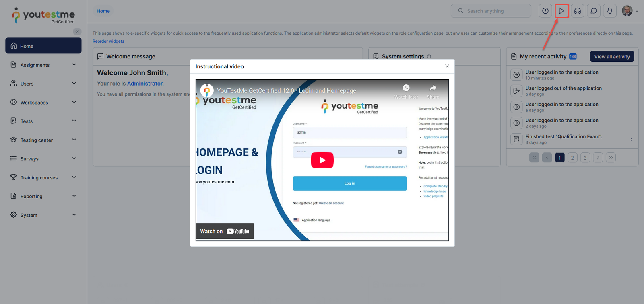Play the YouTube video

(322, 160)
